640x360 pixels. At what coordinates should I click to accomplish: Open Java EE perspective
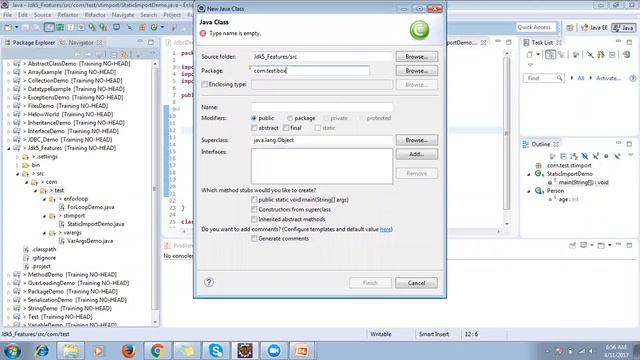pos(595,27)
